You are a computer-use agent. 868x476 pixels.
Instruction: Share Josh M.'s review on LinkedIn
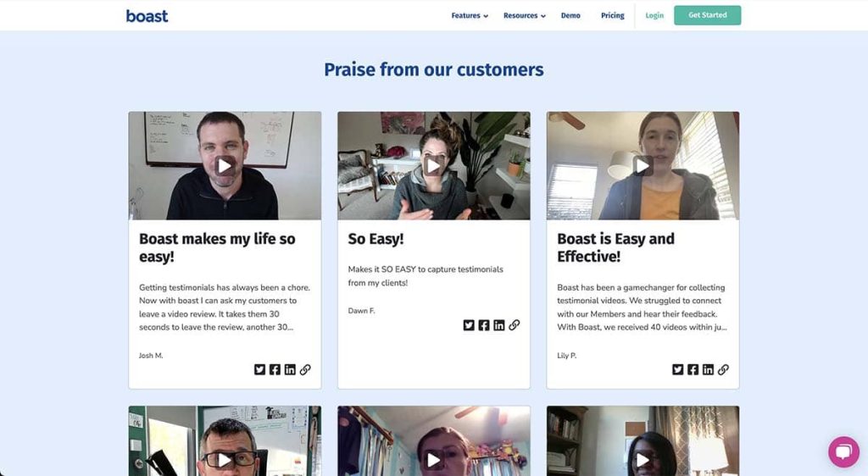click(290, 369)
